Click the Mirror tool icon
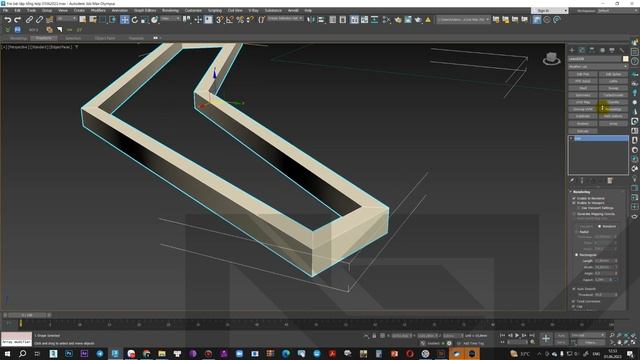This screenshot has width=640, height=360. coord(311,20)
